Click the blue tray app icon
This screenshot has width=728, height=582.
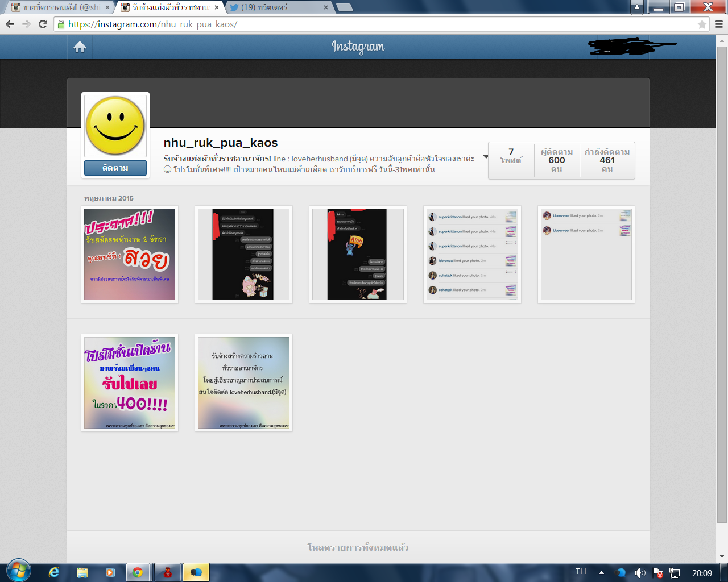[621, 572]
